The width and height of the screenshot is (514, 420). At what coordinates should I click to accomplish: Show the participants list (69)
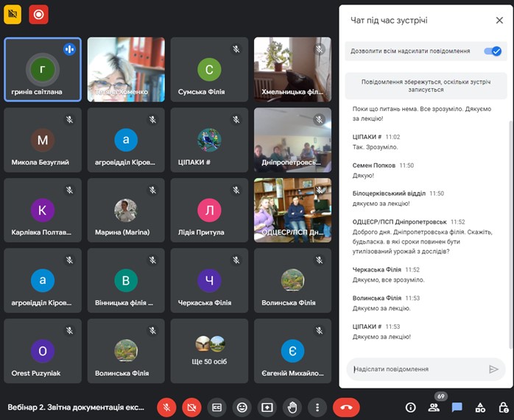pos(434,407)
